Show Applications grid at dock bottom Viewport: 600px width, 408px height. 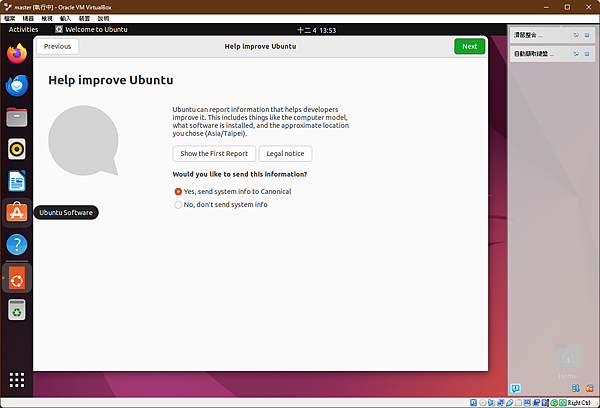17,380
